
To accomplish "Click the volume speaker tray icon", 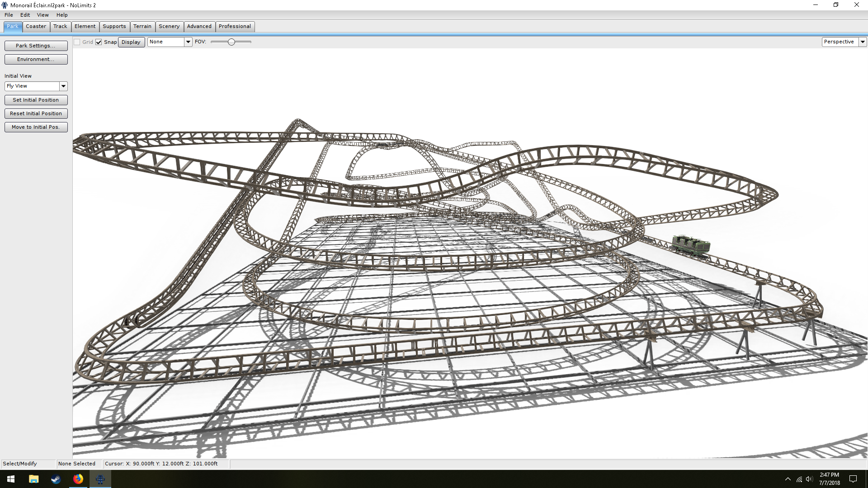I will click(x=809, y=479).
